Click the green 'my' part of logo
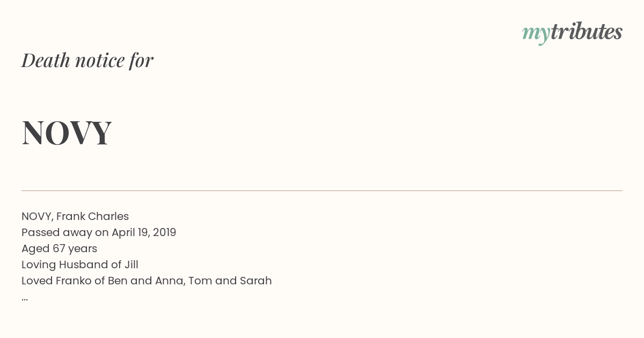Screen dimensions: 644x338 click(x=536, y=35)
